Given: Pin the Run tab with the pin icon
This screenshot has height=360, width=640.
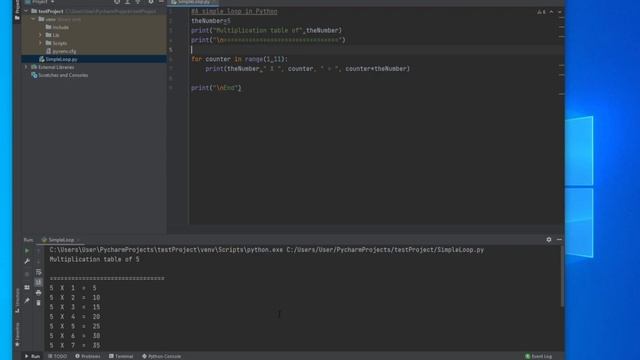Looking at the screenshot, I should (27, 301).
